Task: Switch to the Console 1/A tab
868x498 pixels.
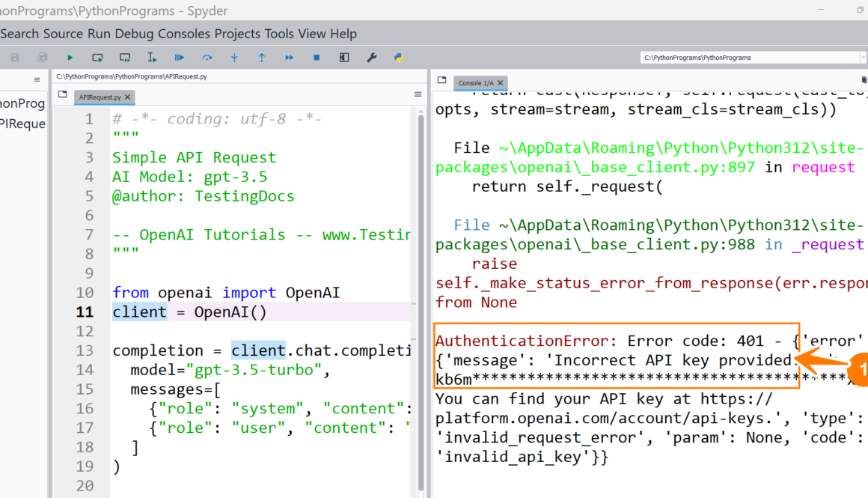Action: pyautogui.click(x=475, y=82)
